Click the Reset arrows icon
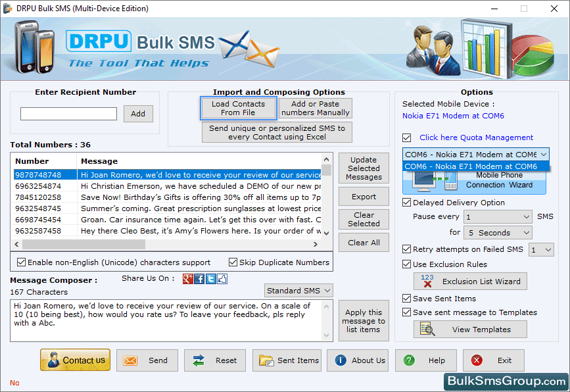 click(x=199, y=360)
